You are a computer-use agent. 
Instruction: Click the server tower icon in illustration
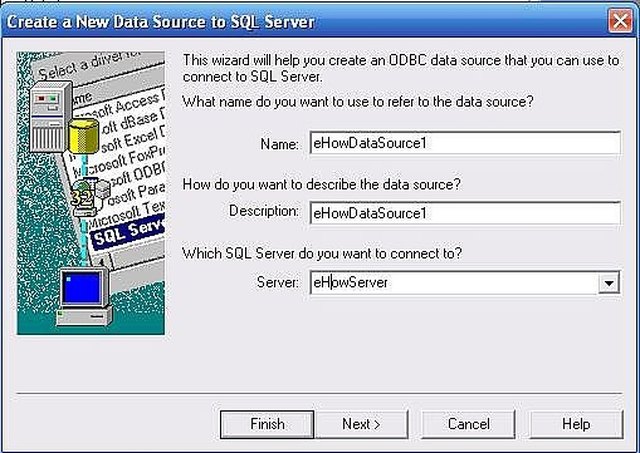point(48,116)
